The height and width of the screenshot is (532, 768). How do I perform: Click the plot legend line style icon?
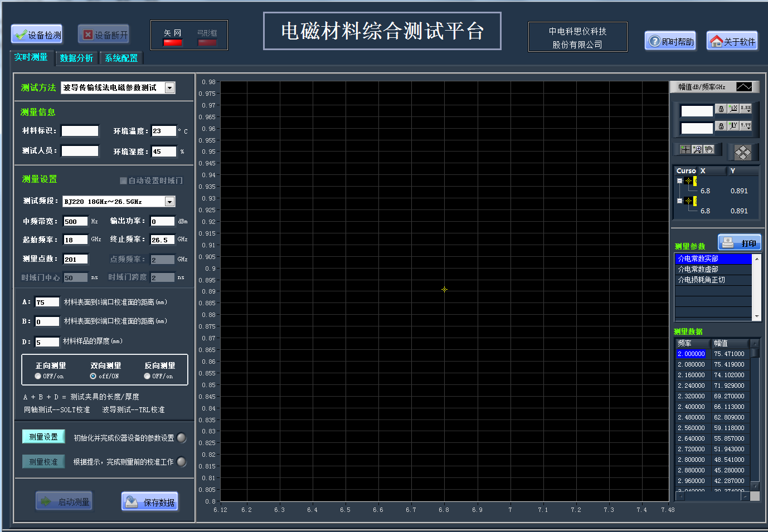(x=744, y=87)
